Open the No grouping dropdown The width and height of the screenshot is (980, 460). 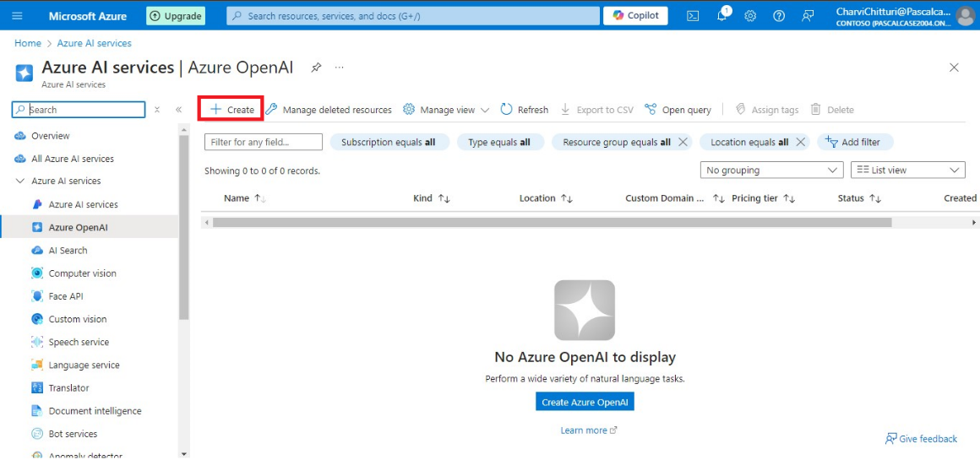tap(771, 170)
